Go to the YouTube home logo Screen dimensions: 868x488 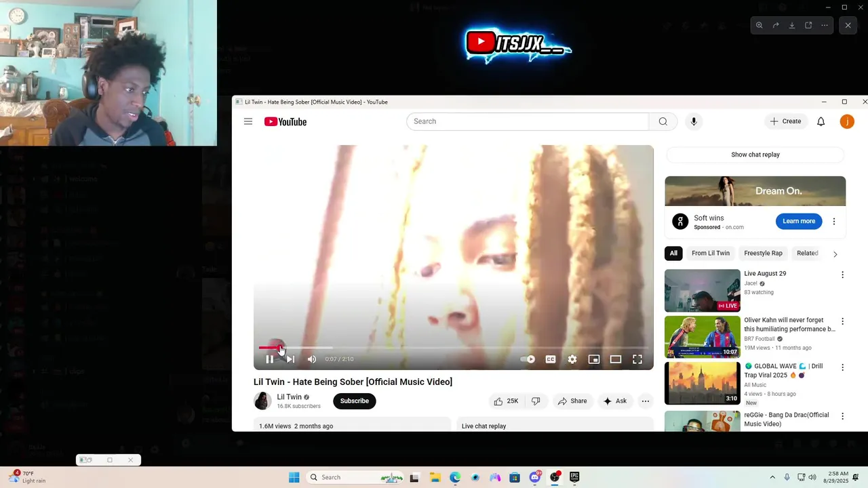(x=285, y=122)
